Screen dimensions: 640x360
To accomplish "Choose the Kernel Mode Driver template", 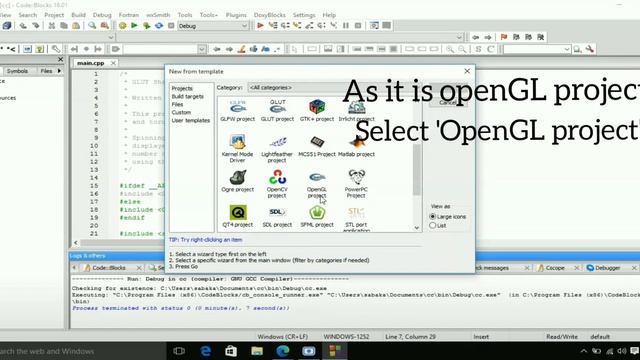I will [x=237, y=149].
